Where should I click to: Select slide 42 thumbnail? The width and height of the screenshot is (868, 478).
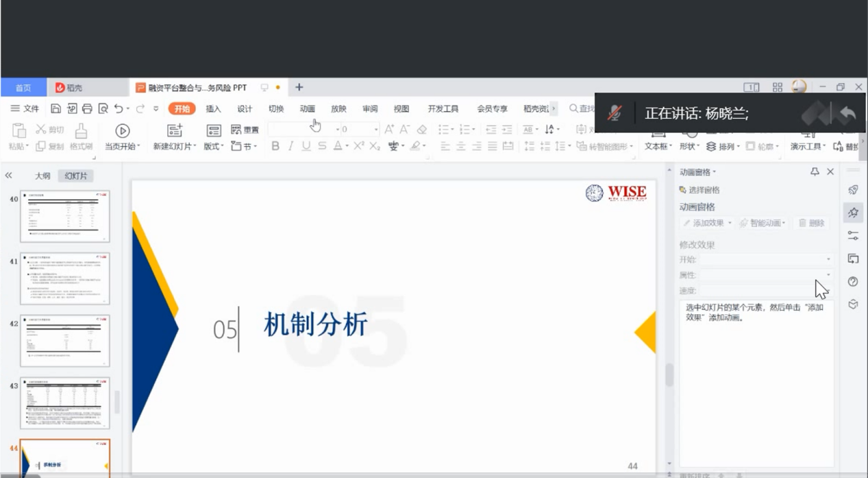point(65,341)
